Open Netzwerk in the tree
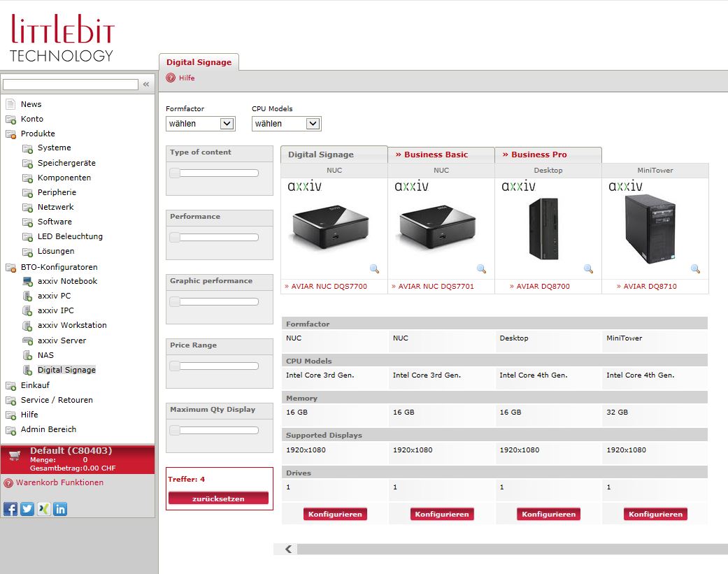 [x=56, y=207]
